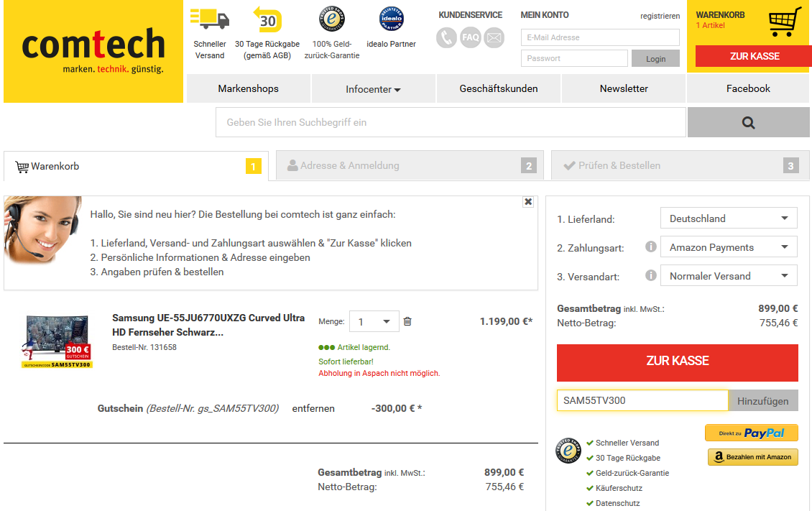Image resolution: width=812 pixels, height=511 pixels.
Task: Click the info icon next to Versandart
Action: coord(651,275)
